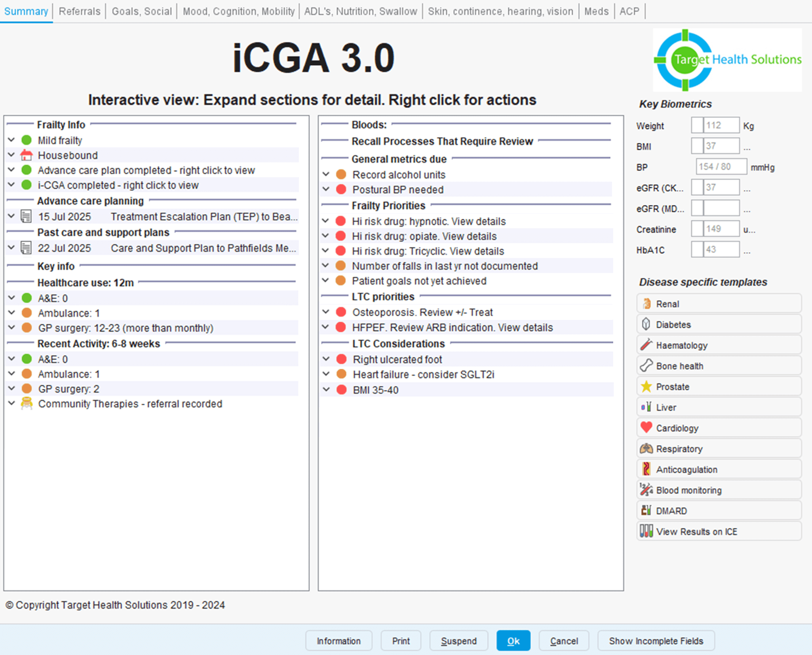
Task: Click the Suspend button
Action: 458,640
